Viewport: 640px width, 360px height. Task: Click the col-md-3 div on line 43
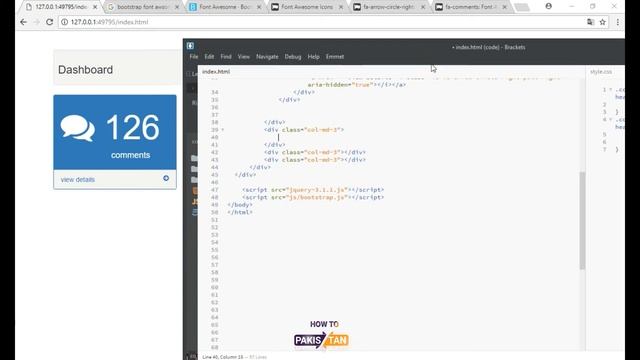[315, 160]
